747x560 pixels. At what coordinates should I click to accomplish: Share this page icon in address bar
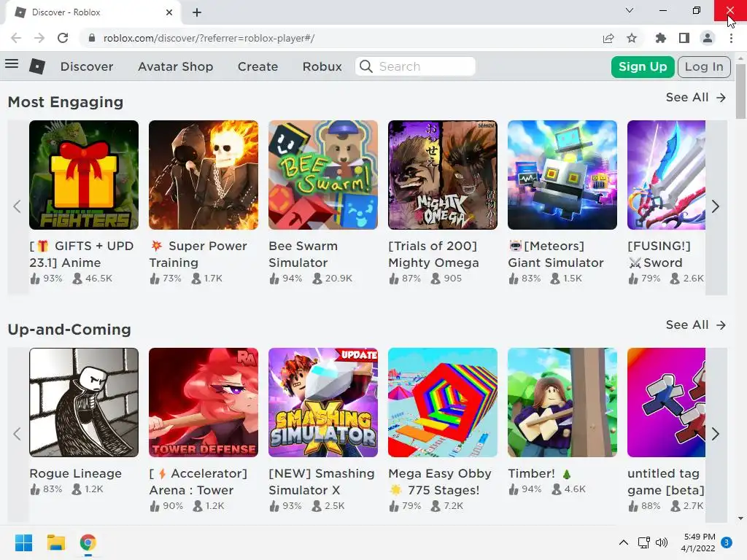coord(608,38)
